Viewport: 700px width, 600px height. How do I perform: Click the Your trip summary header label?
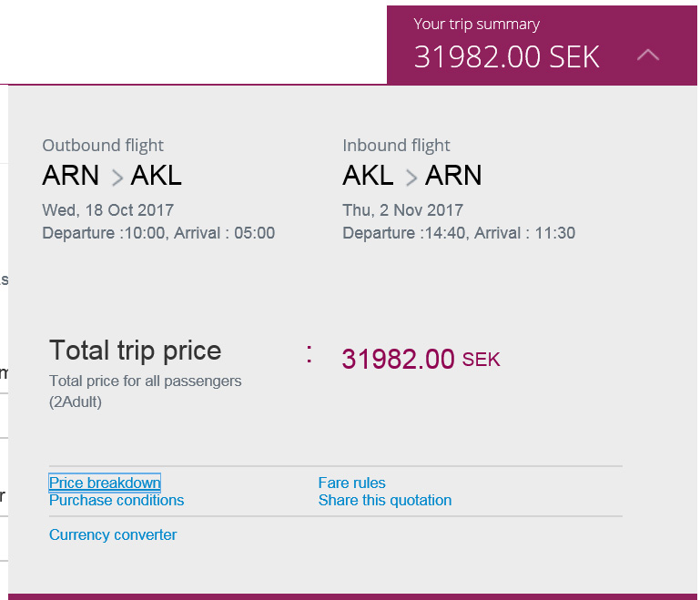(x=476, y=25)
